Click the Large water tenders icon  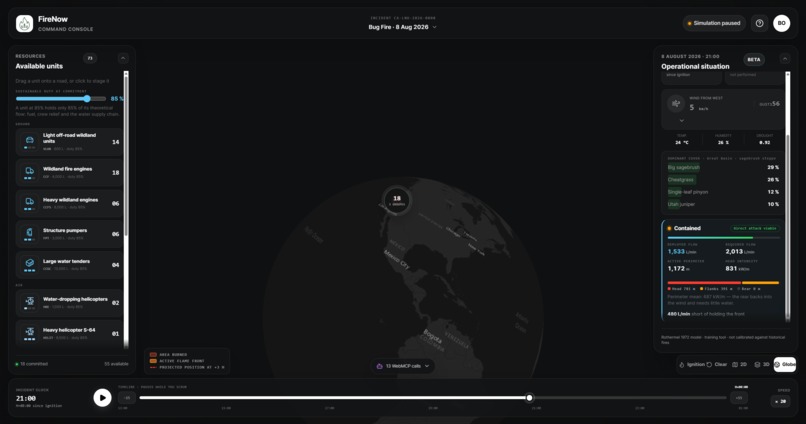(30, 265)
